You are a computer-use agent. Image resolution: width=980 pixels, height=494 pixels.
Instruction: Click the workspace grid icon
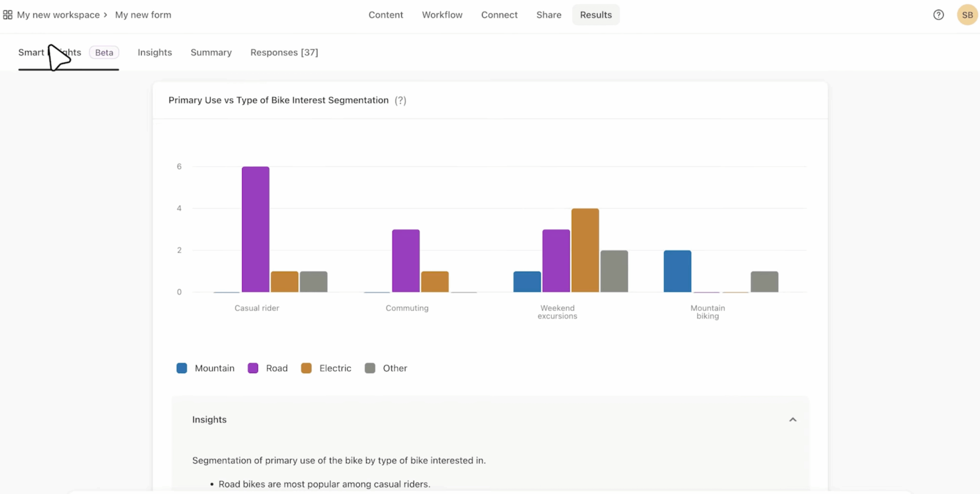[x=8, y=15]
